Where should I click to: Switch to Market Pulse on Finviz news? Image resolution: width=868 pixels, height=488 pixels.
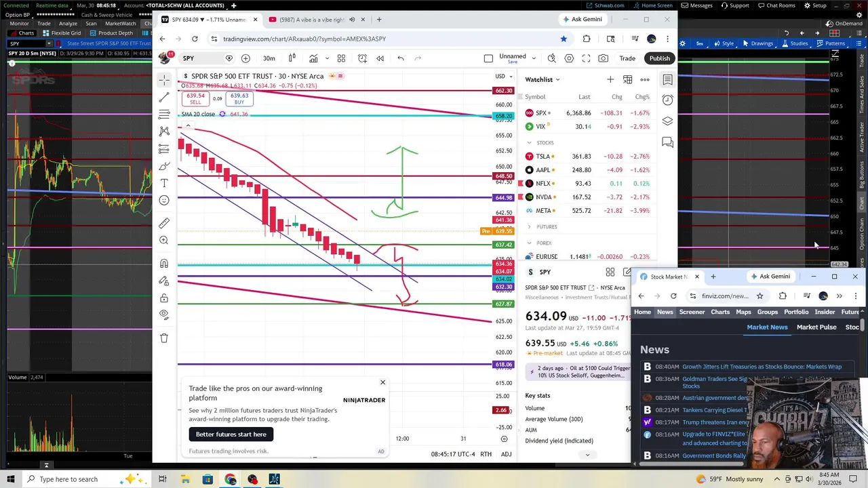click(x=816, y=327)
